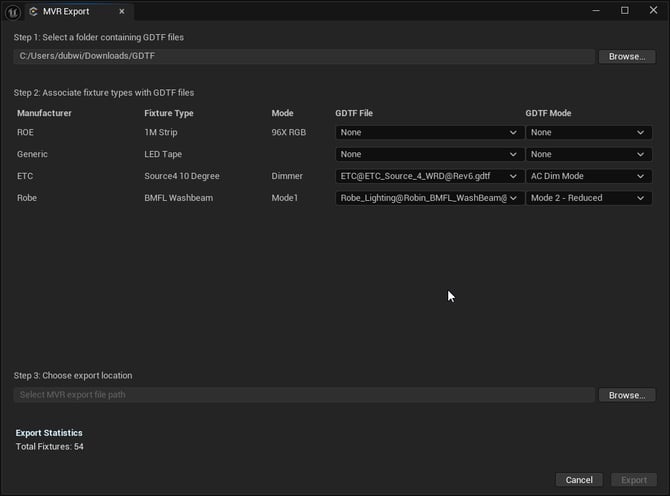Click the Source4 10 Degree cell

(x=182, y=176)
